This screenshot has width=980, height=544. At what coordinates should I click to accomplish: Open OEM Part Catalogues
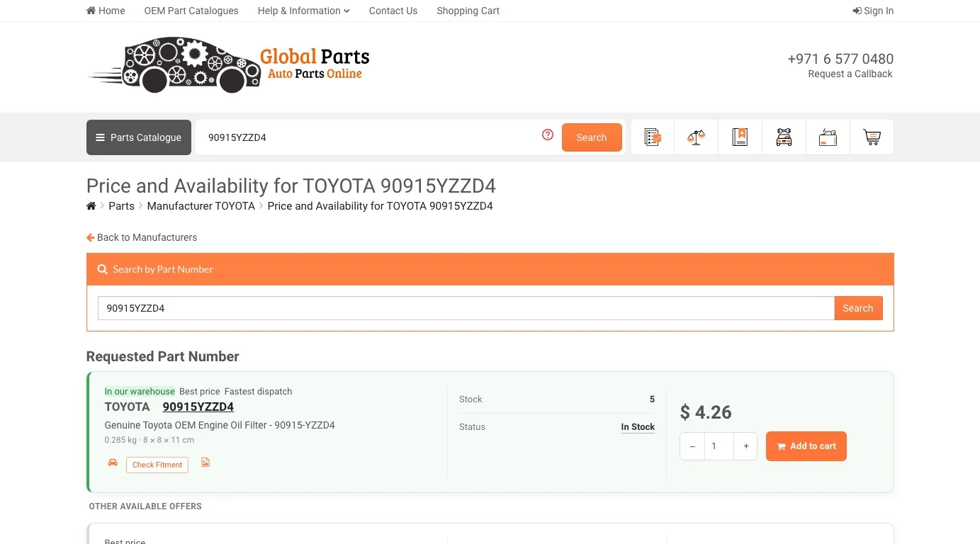click(191, 11)
